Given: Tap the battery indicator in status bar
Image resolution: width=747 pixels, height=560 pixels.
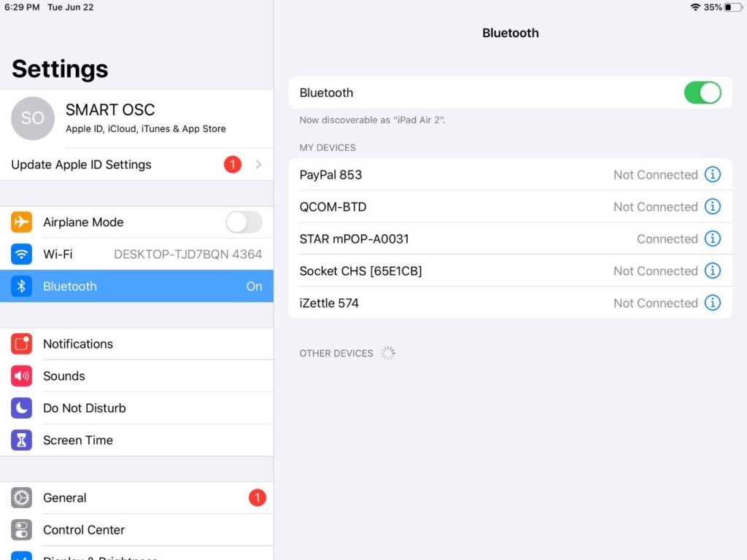Looking at the screenshot, I should pos(732,7).
